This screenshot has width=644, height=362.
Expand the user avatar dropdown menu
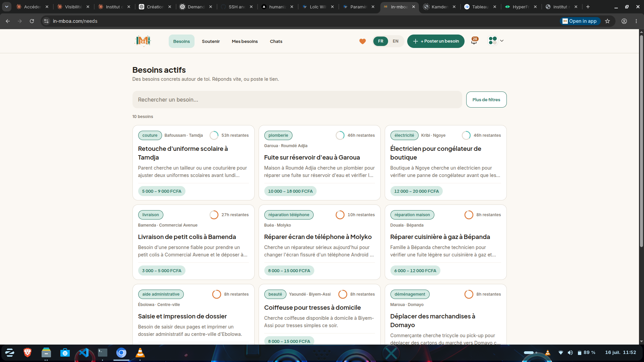[x=496, y=41]
